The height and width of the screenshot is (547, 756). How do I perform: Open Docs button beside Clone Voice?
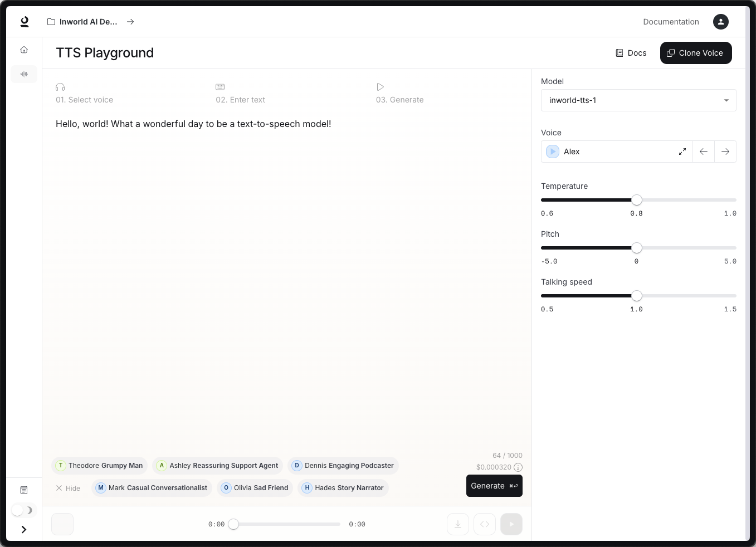[631, 53]
